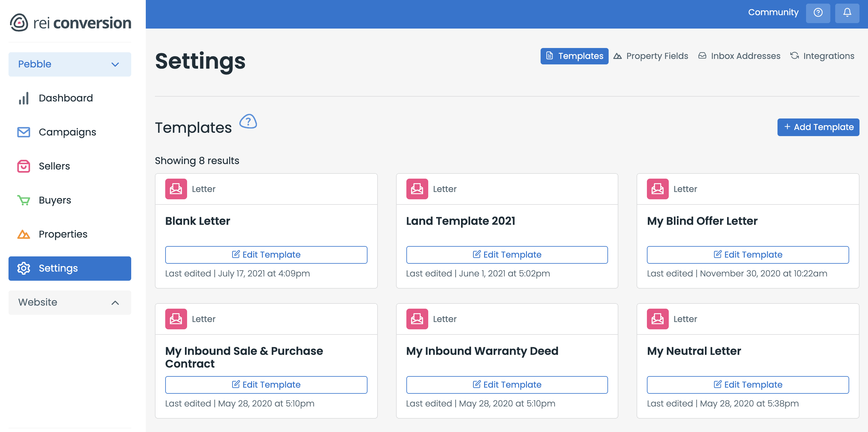Switch to the Templates tab

[574, 56]
